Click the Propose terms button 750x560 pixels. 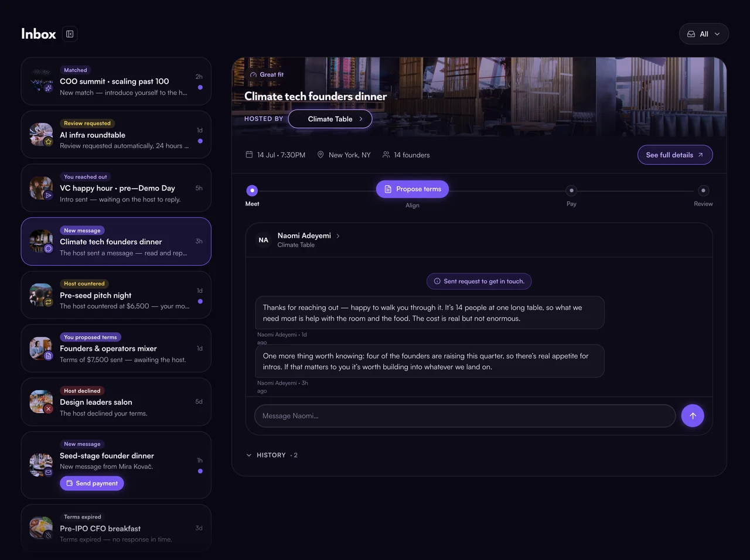pyautogui.click(x=412, y=189)
